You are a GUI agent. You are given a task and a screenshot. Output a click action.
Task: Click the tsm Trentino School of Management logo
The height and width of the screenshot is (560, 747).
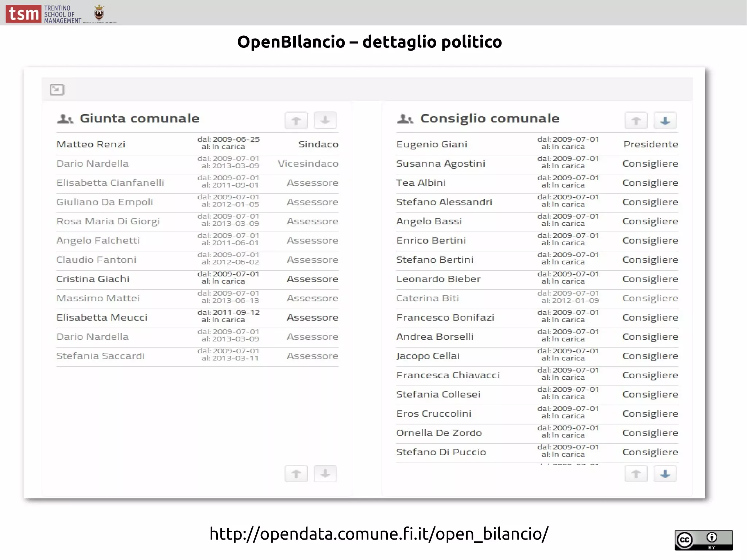tap(44, 14)
